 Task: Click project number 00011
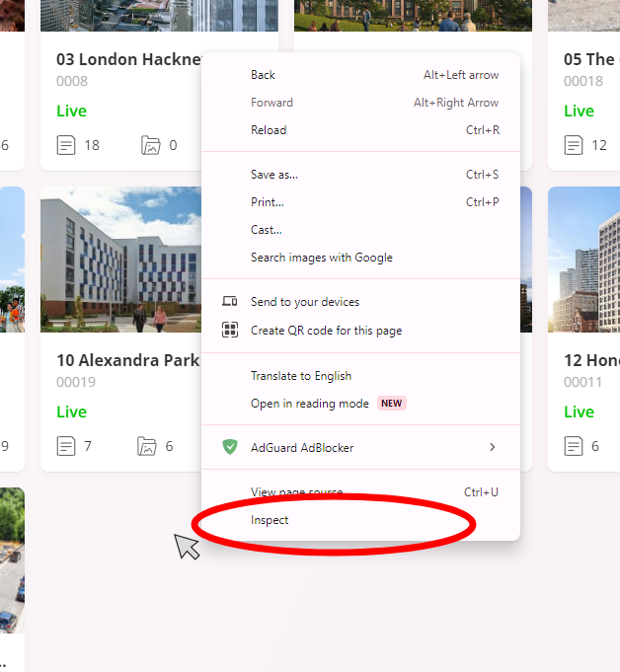pyautogui.click(x=582, y=382)
